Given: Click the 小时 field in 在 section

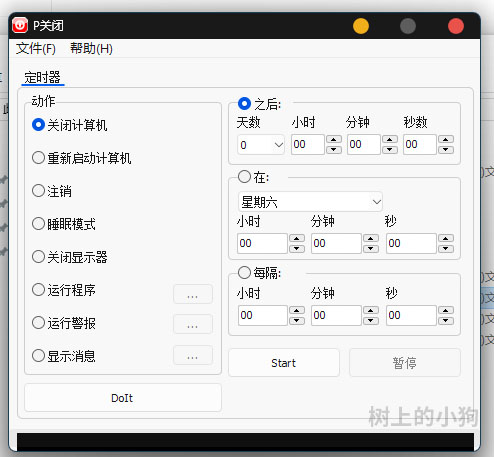Looking at the screenshot, I should click(x=262, y=243).
